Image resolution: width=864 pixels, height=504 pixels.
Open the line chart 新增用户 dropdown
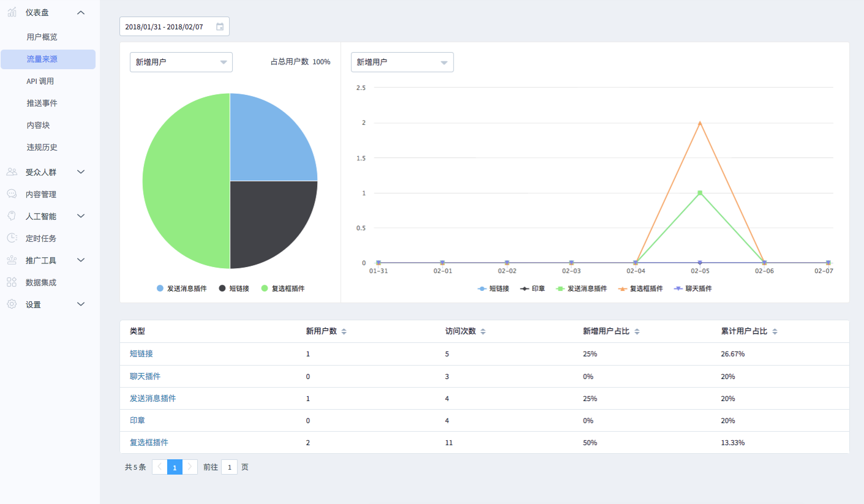tap(402, 62)
